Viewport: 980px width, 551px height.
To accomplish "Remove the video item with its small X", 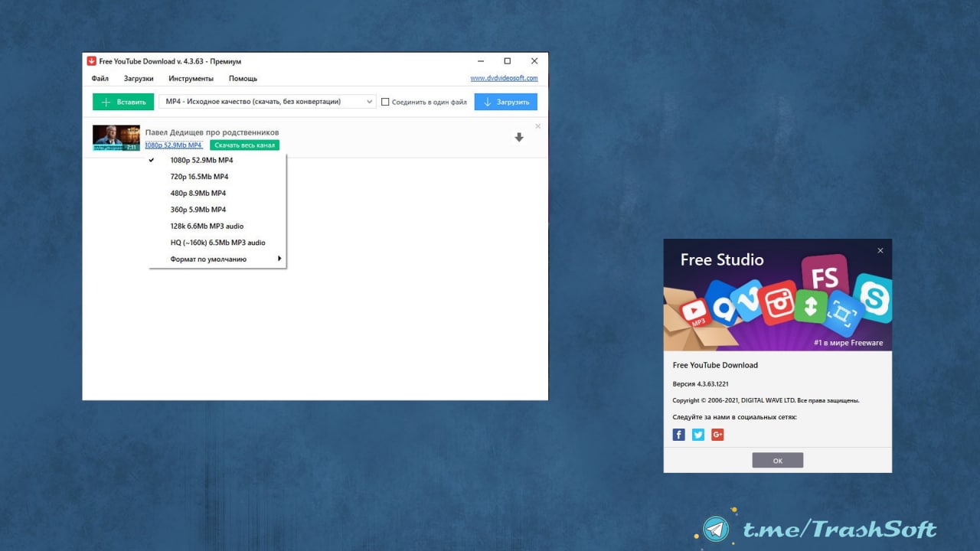I will tap(537, 126).
